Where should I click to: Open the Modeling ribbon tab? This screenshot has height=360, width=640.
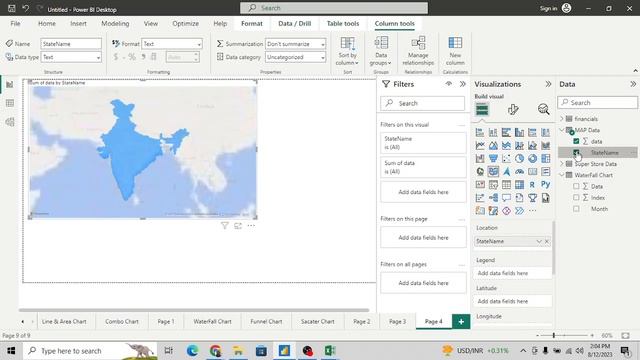115,24
